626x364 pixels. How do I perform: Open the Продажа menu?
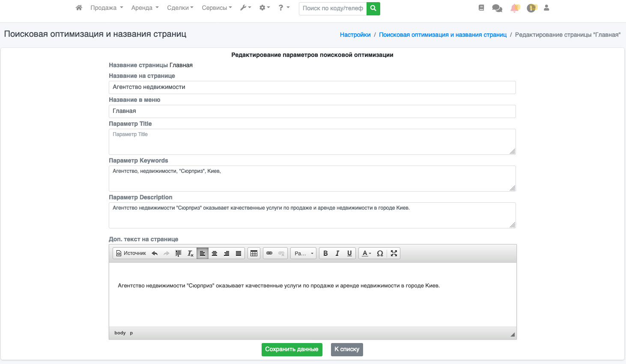[107, 8]
